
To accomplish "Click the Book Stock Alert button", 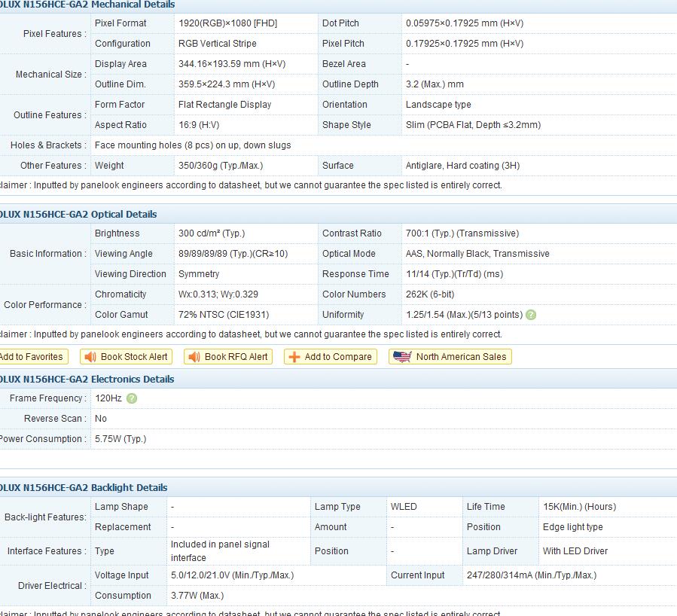I will [126, 357].
